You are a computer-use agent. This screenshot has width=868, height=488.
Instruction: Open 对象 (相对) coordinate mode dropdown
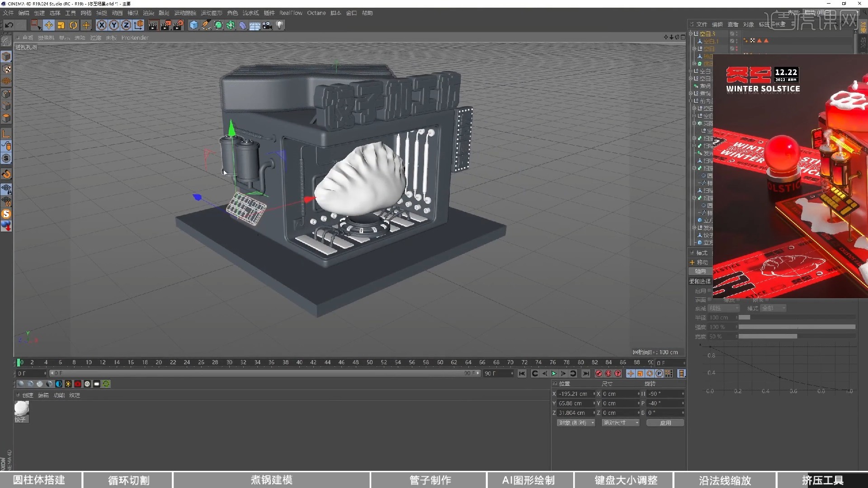[x=576, y=423]
